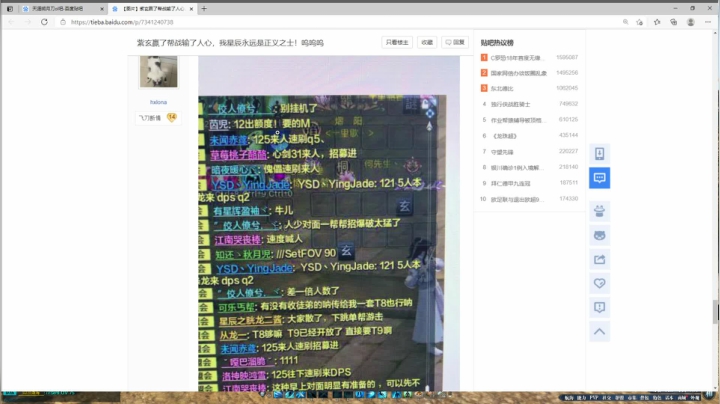This screenshot has height=404, width=720.
Task: Open the browser settings ellipsis menu
Action: coord(708,22)
